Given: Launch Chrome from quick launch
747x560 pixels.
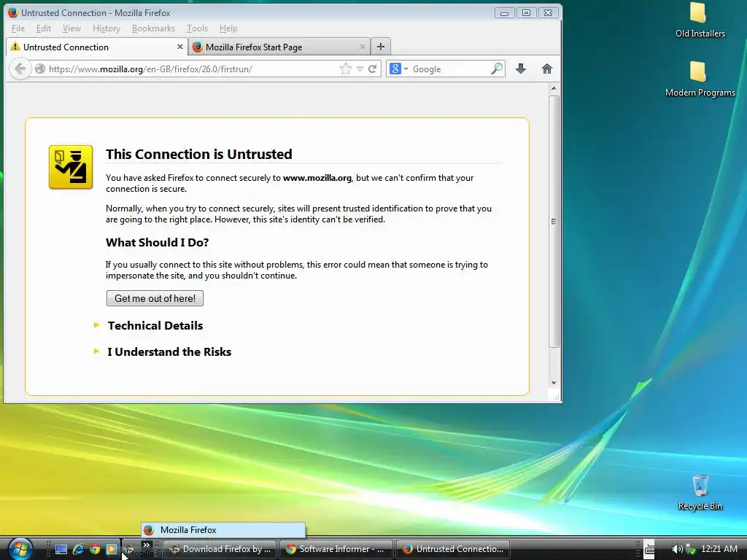Looking at the screenshot, I should point(95,549).
